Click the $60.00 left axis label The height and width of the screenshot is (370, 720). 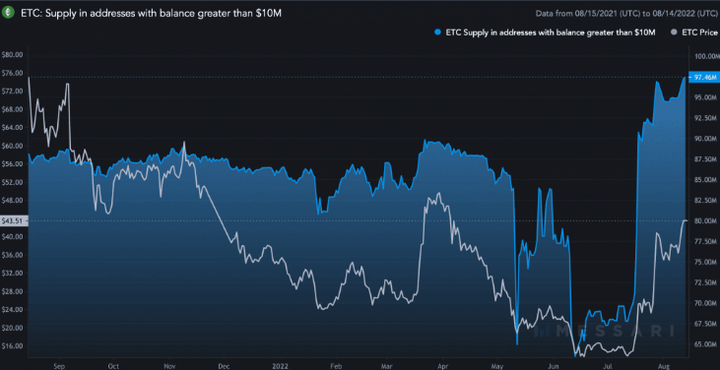tap(13, 146)
